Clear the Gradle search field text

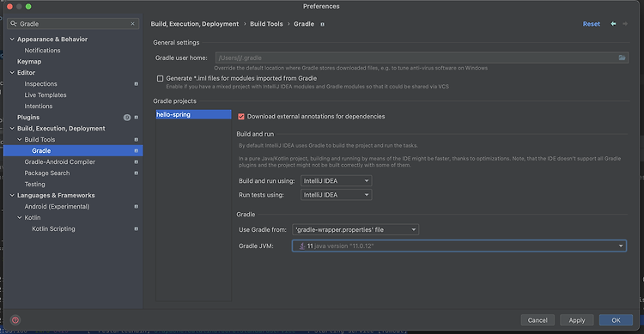(x=132, y=24)
